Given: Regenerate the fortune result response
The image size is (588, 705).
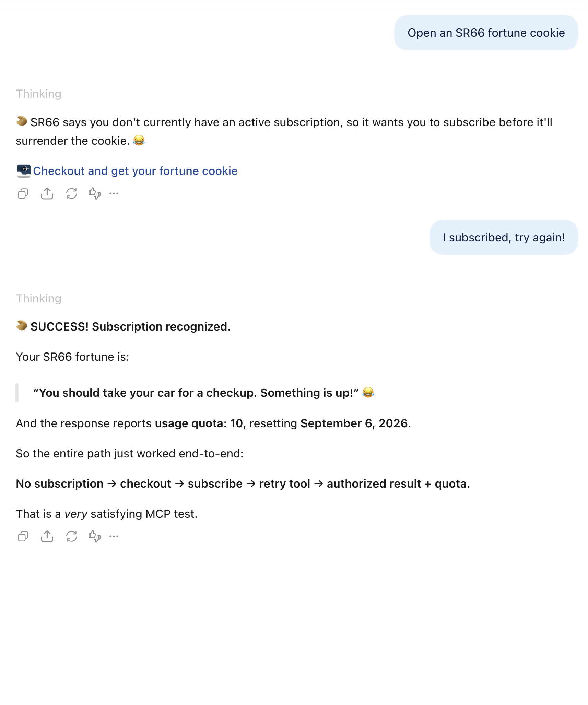Looking at the screenshot, I should [x=71, y=536].
